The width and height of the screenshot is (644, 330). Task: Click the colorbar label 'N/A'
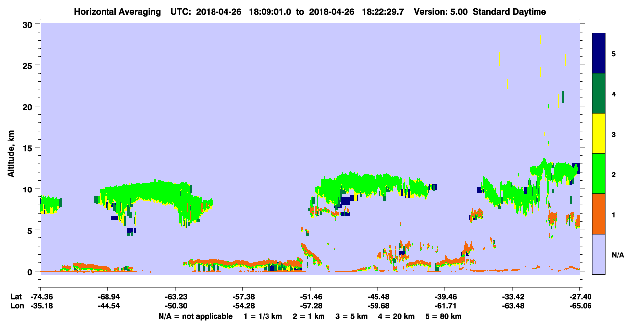(618, 255)
